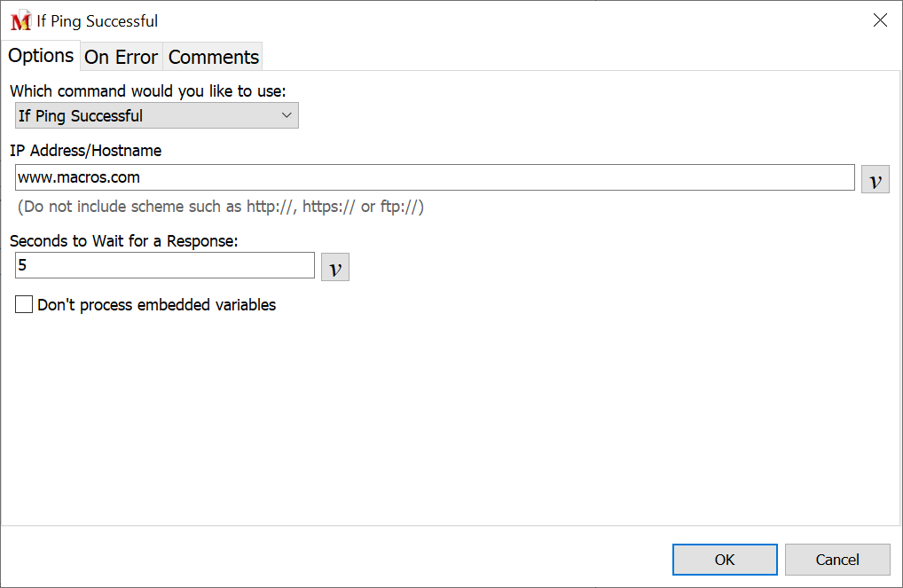Click the "Do not include scheme" hint text
This screenshot has height=588, width=903.
pos(221,208)
